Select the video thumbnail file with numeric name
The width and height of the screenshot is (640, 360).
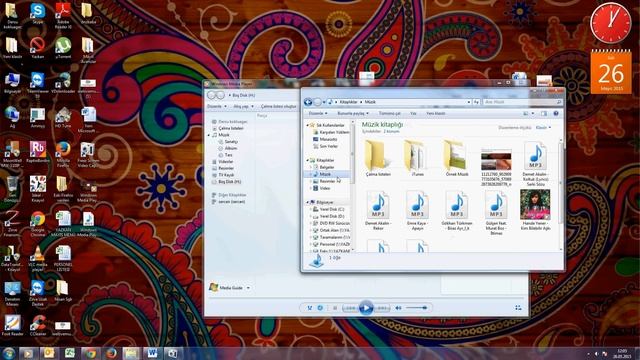tap(496, 167)
